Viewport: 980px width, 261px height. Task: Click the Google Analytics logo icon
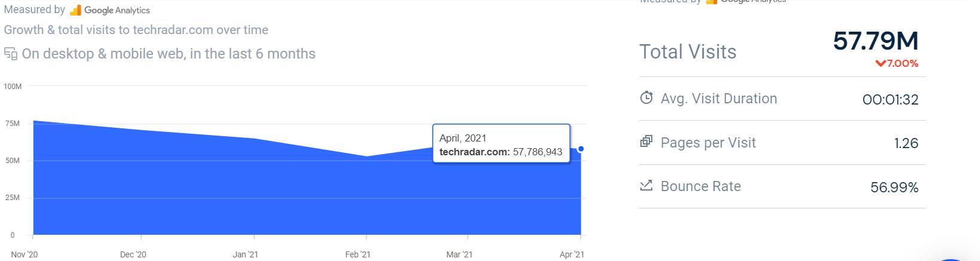75,10
